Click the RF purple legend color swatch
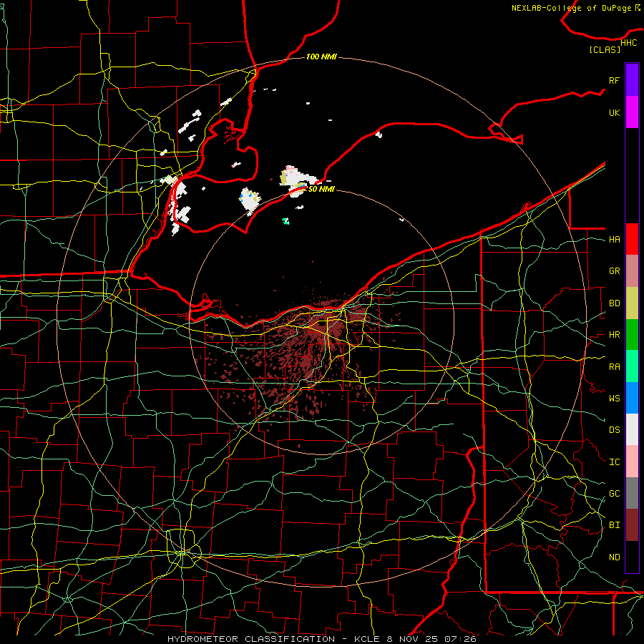The height and width of the screenshot is (644, 644). point(632,80)
